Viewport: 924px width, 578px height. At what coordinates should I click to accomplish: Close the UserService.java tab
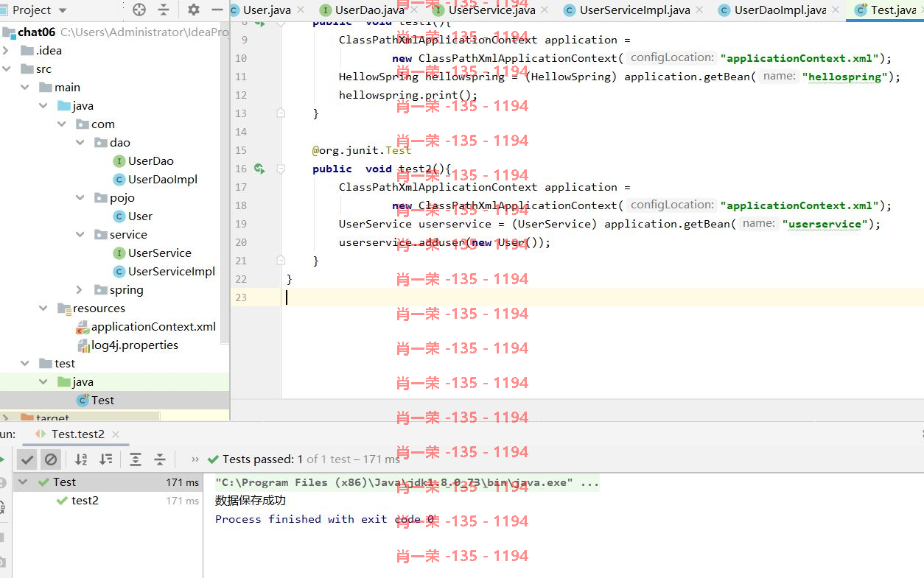point(545,10)
